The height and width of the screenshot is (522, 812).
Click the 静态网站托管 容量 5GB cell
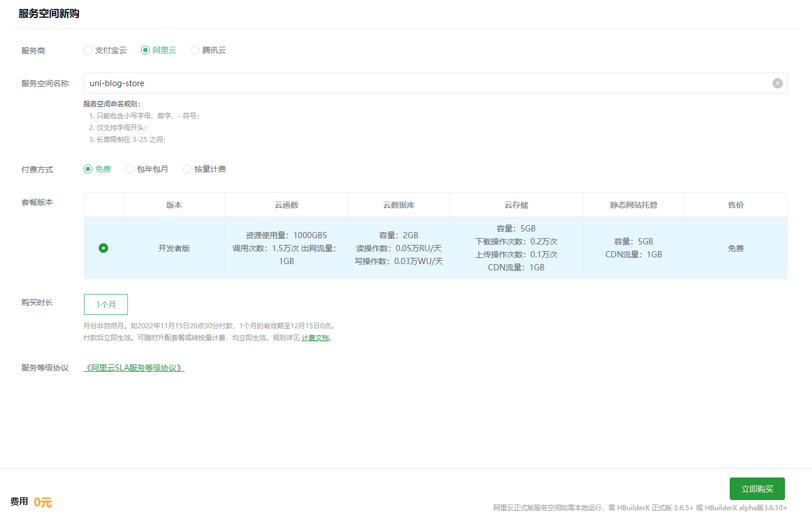coord(634,248)
